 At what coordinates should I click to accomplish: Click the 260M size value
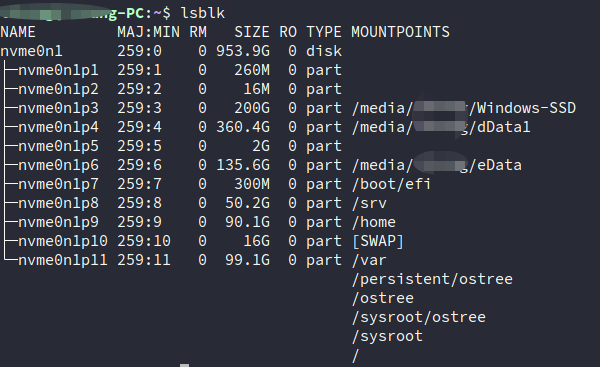(252, 70)
